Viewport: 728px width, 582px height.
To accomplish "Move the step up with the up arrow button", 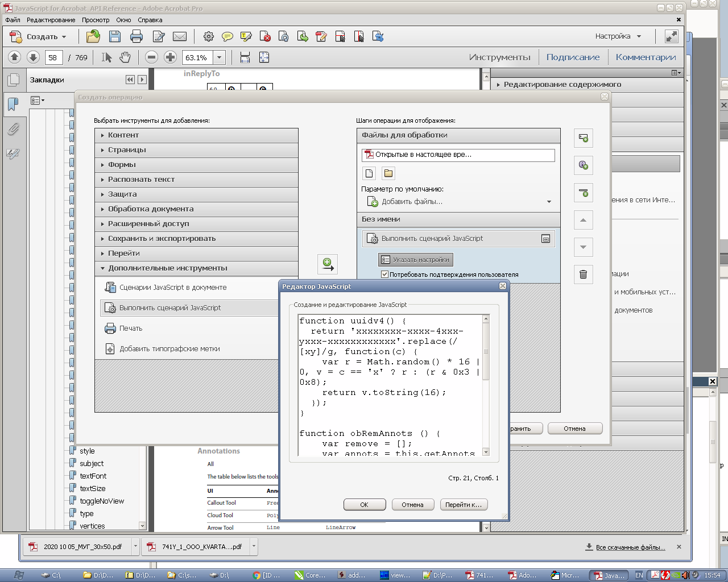I will pyautogui.click(x=583, y=220).
